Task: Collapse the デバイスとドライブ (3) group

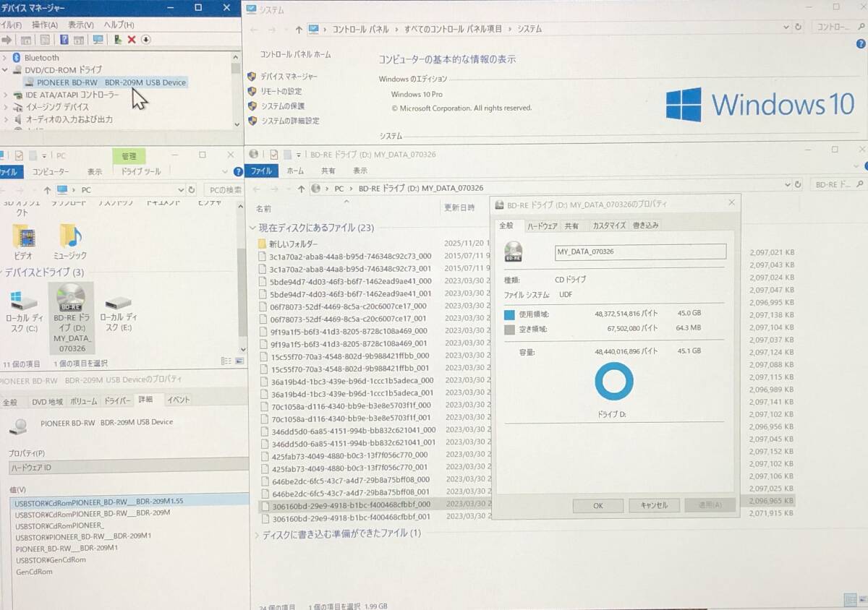Action: (x=3, y=272)
